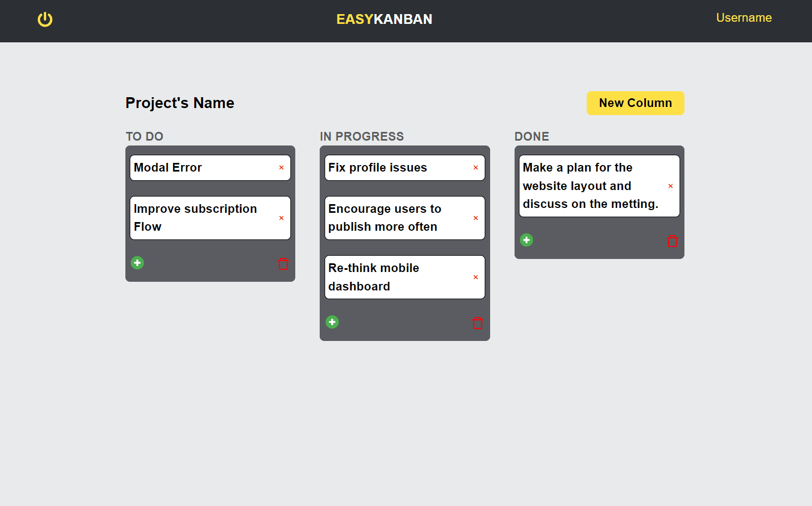Image resolution: width=812 pixels, height=506 pixels.
Task: Add a card to IN PROGRESS column
Action: [332, 322]
